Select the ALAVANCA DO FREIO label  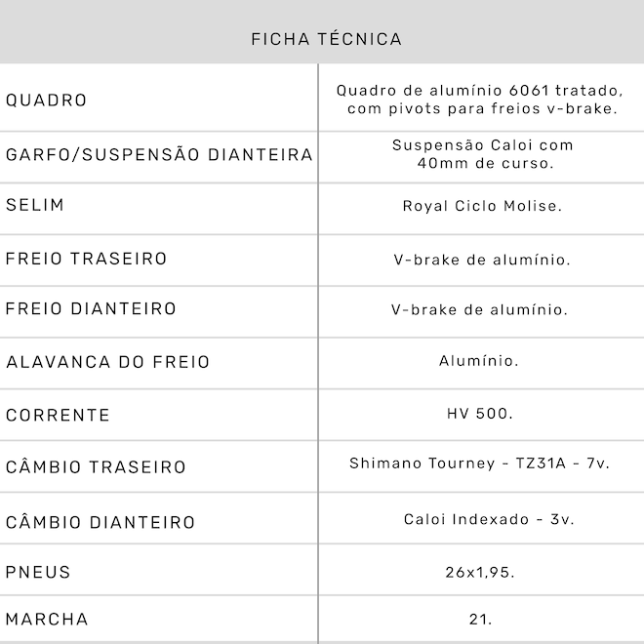point(108,362)
